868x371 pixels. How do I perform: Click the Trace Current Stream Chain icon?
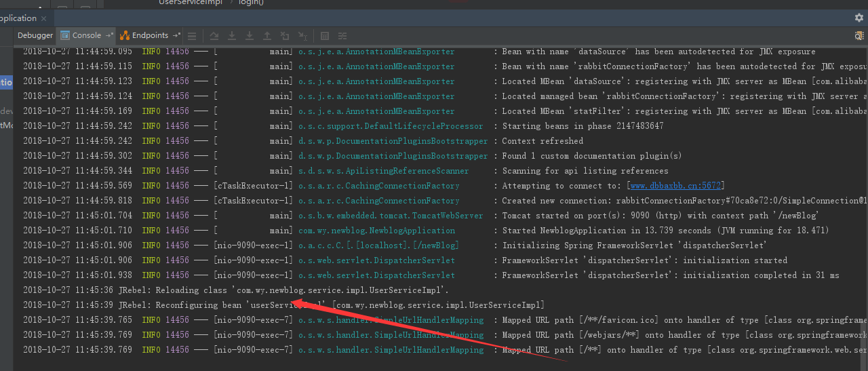(x=342, y=35)
